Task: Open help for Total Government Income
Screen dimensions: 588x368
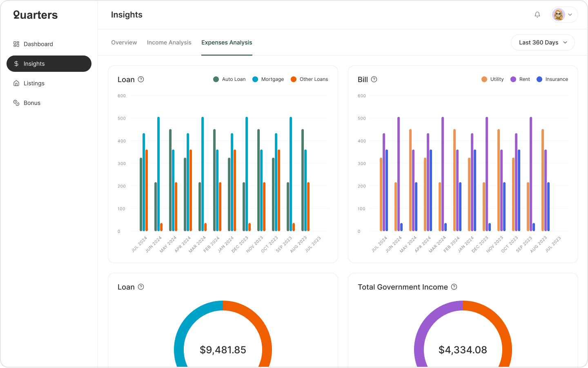Action: pyautogui.click(x=454, y=287)
